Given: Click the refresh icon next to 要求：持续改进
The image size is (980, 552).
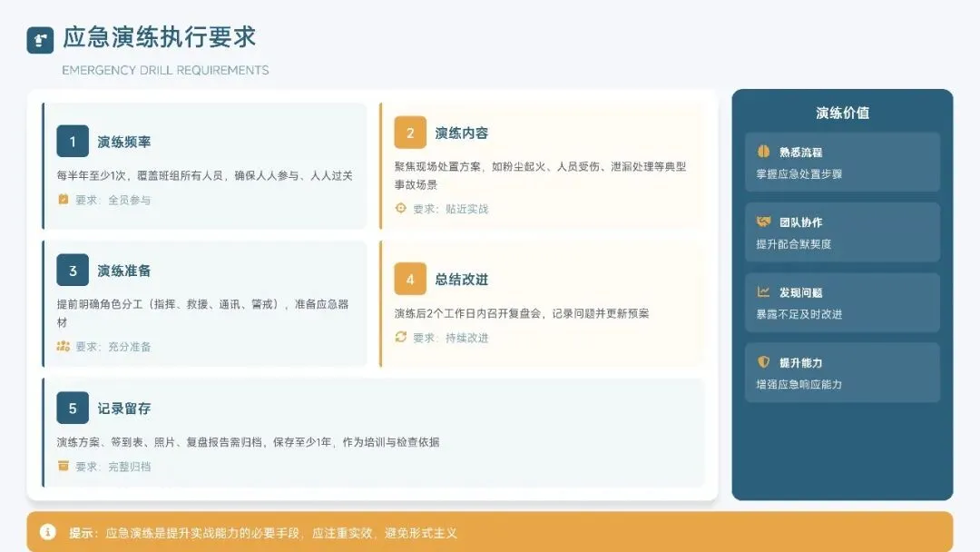Looking at the screenshot, I should [401, 337].
